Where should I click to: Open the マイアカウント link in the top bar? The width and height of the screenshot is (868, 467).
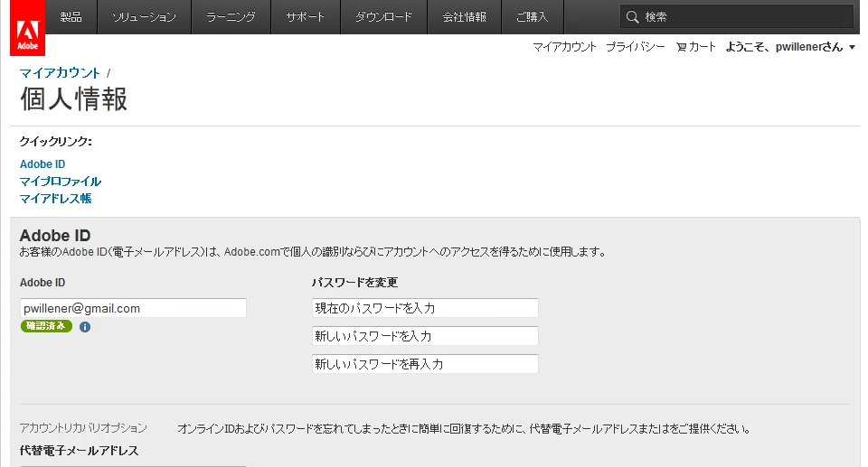click(564, 47)
